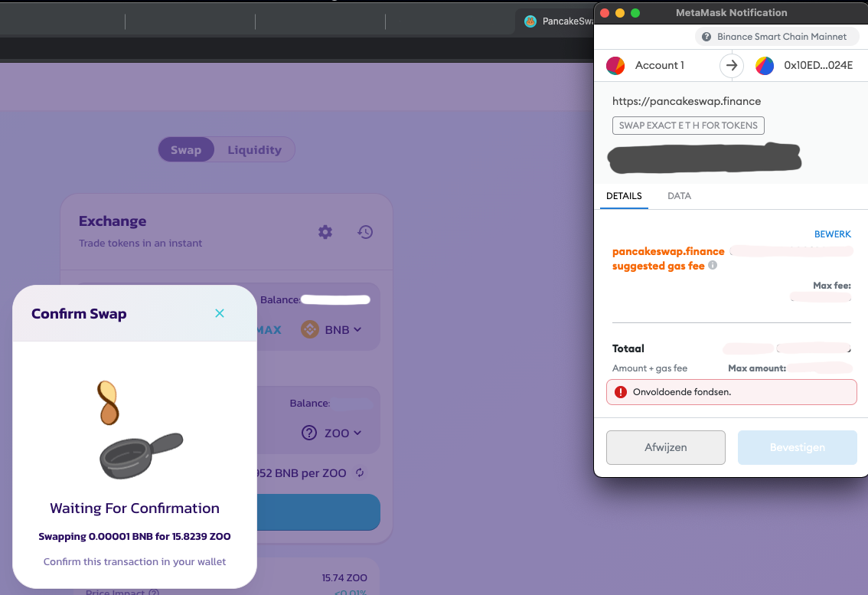Click the 0x10ED...024E recipient avatar
868x595 pixels.
tap(765, 65)
